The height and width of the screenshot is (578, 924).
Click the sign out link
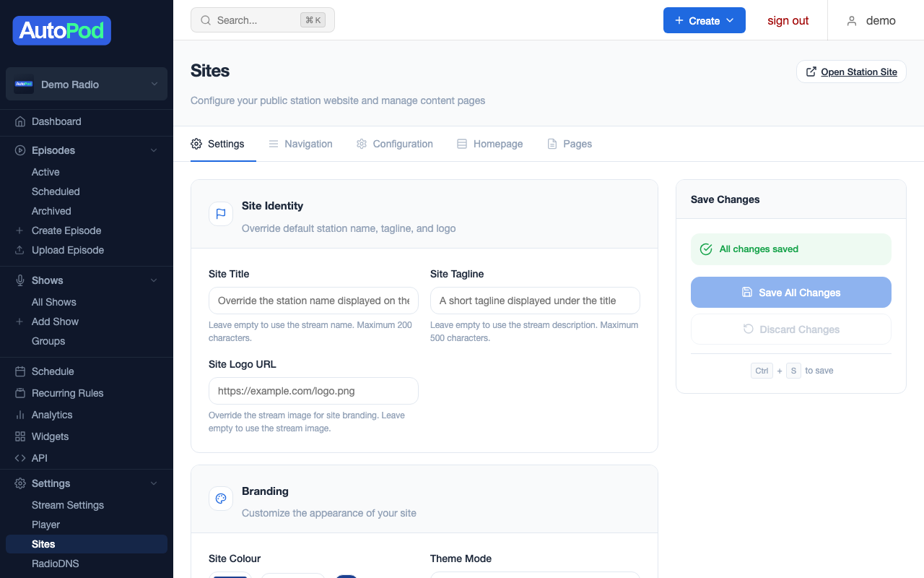[788, 20]
